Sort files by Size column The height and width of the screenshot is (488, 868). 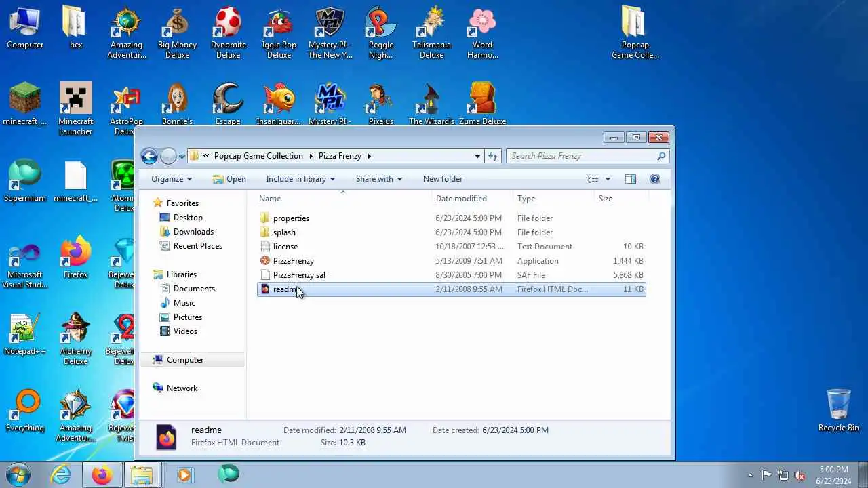point(620,199)
